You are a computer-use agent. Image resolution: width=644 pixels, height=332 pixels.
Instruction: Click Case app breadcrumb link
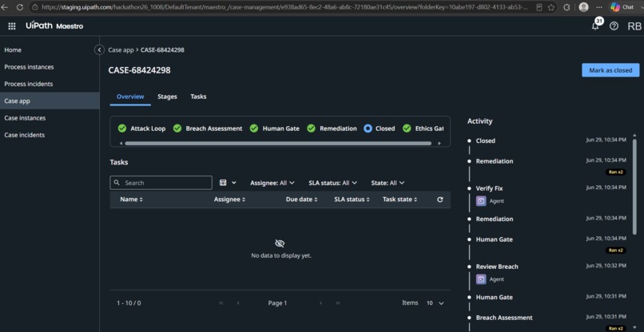click(121, 49)
